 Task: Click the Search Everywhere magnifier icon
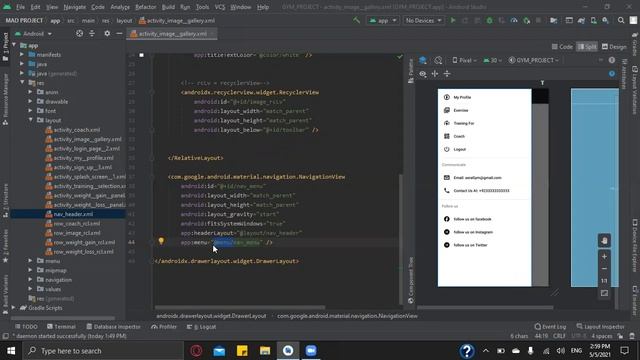[x=621, y=20]
